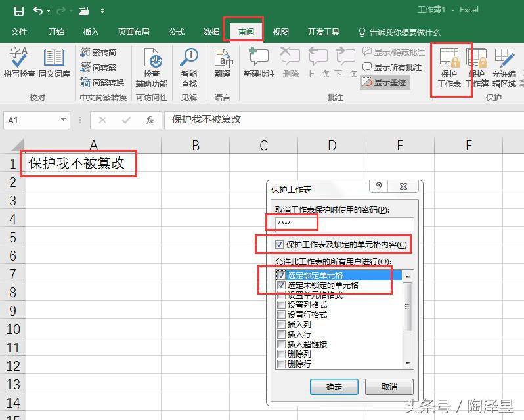Check 插入行 option
The image size is (524, 420).
click(x=281, y=334)
